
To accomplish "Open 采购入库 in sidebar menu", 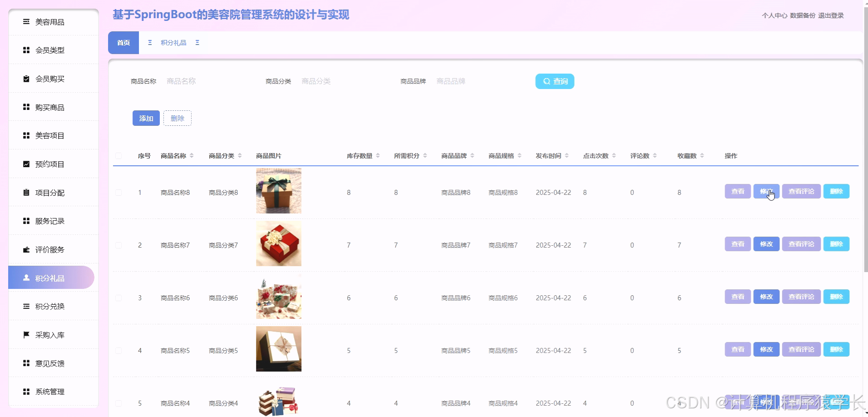I will point(53,335).
